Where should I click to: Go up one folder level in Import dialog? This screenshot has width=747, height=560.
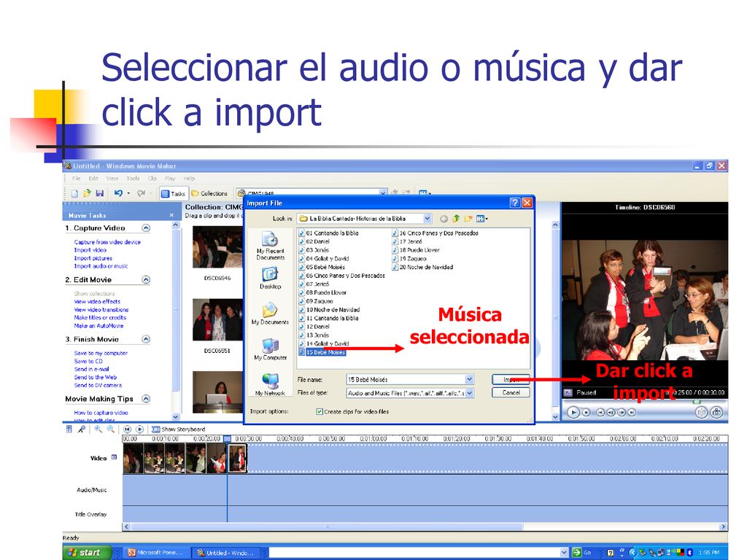pyautogui.click(x=456, y=219)
